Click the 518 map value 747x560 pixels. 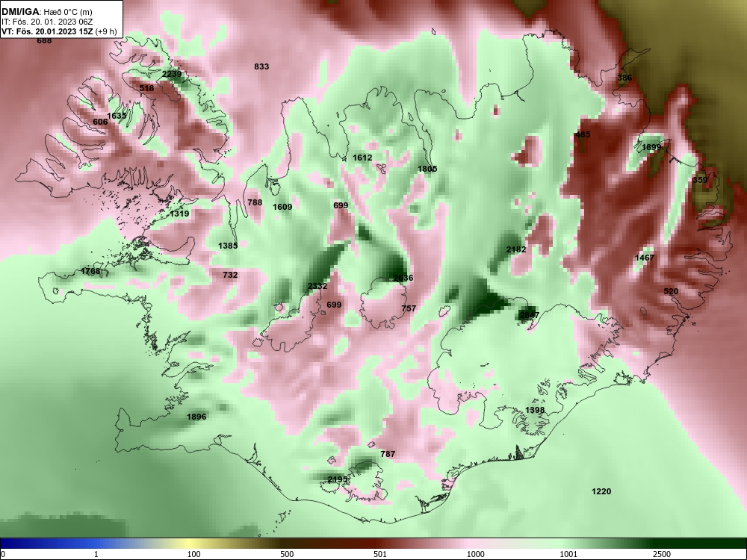146,88
